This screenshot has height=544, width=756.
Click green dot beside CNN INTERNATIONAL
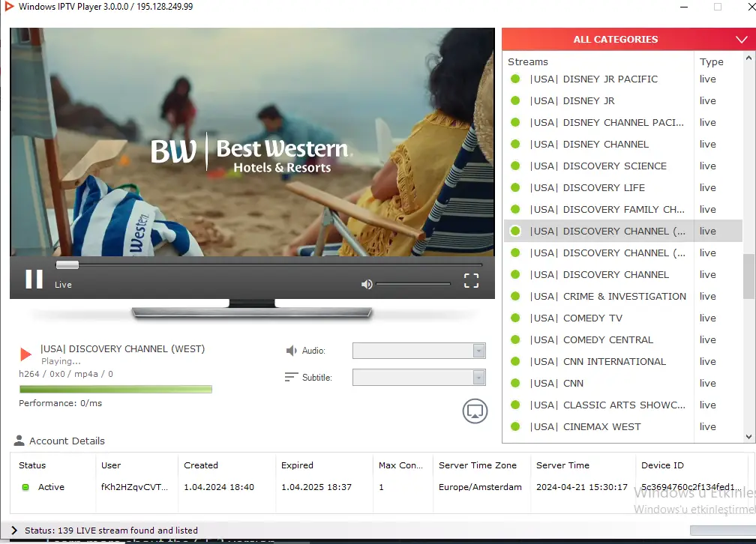tap(515, 361)
